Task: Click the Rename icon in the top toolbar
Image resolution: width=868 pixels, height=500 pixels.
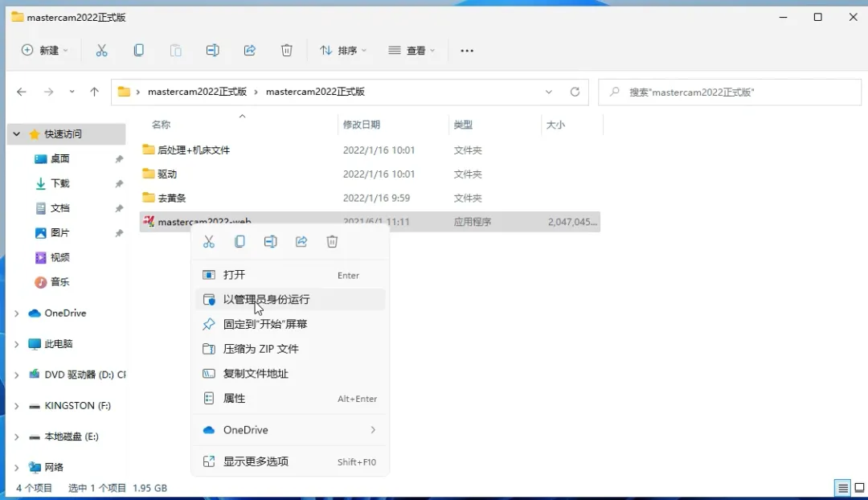Action: [x=212, y=51]
